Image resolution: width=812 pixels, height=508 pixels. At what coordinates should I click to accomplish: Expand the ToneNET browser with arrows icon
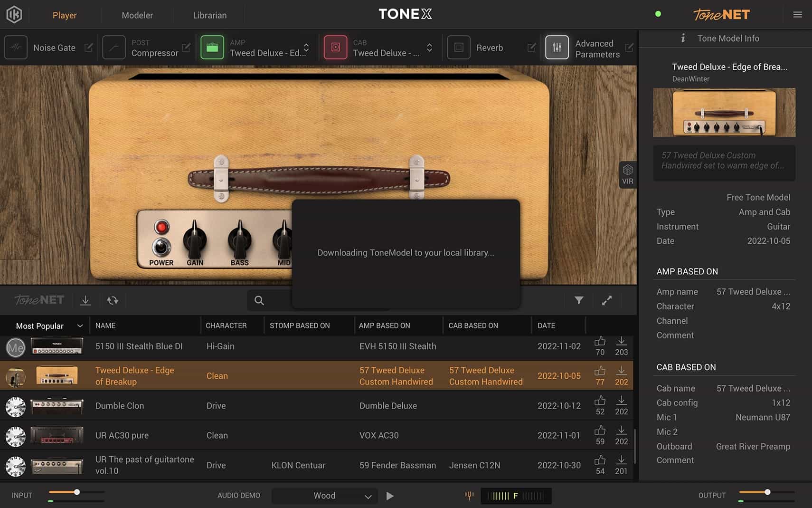coord(606,300)
